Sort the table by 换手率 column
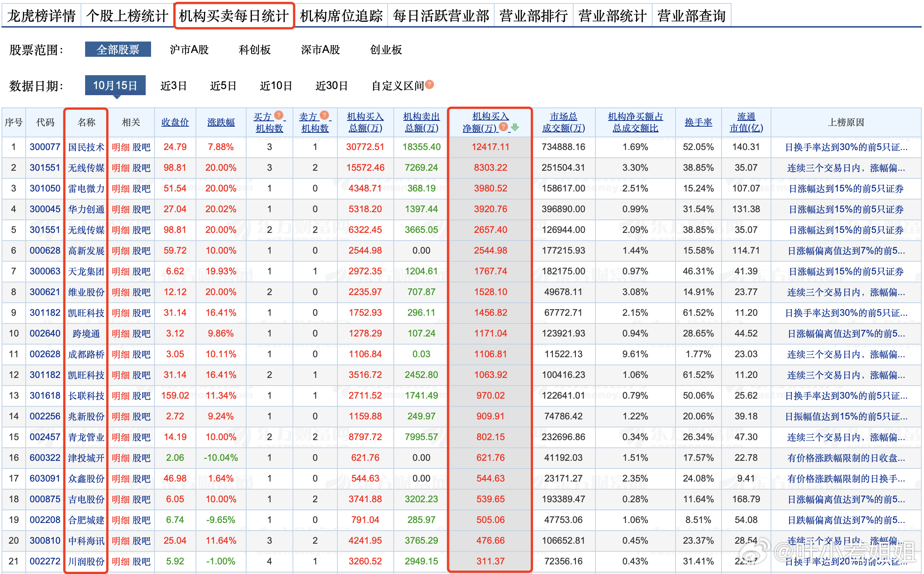 coord(698,122)
